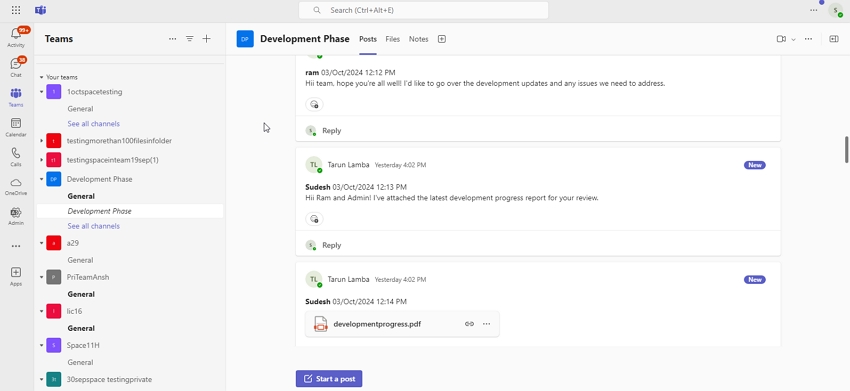Click New badge on the PDF attachment post
Screen dimensions: 850x391
[x=755, y=280]
